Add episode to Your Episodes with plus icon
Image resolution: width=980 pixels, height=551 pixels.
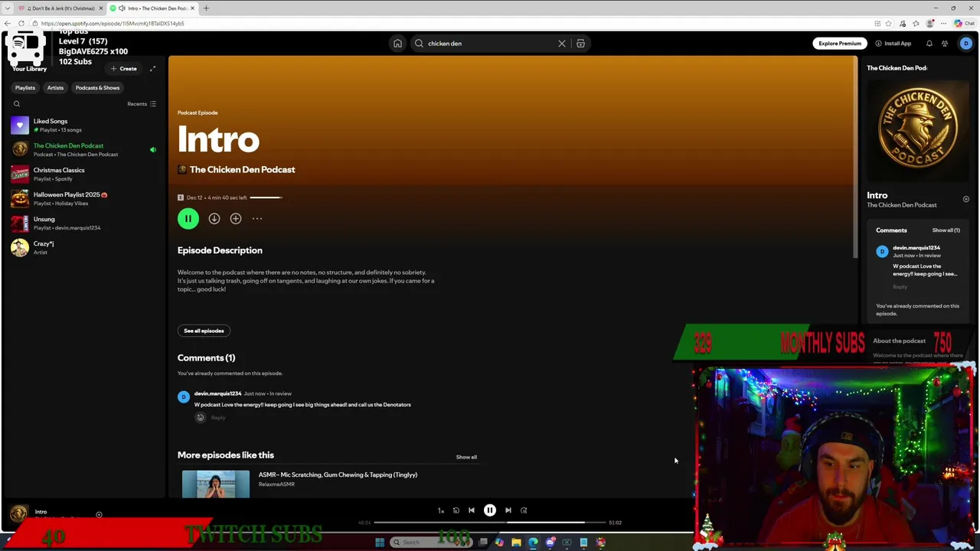click(236, 219)
